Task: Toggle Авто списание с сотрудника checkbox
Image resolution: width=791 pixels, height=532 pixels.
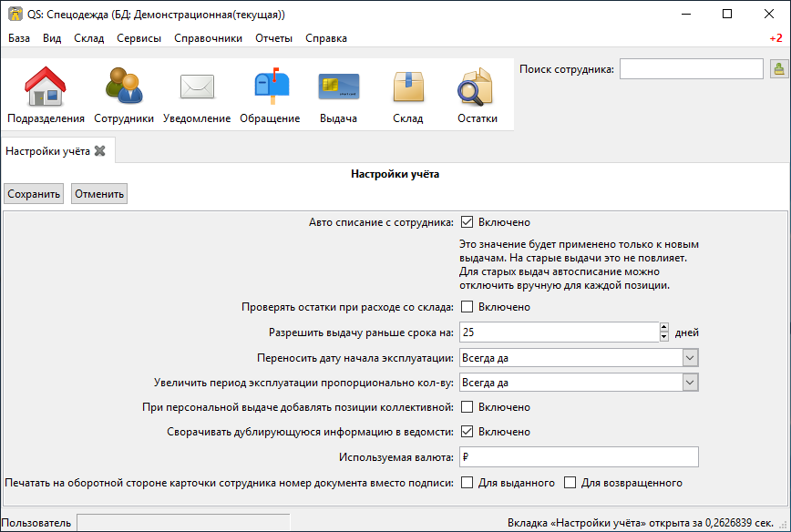Action: (467, 222)
